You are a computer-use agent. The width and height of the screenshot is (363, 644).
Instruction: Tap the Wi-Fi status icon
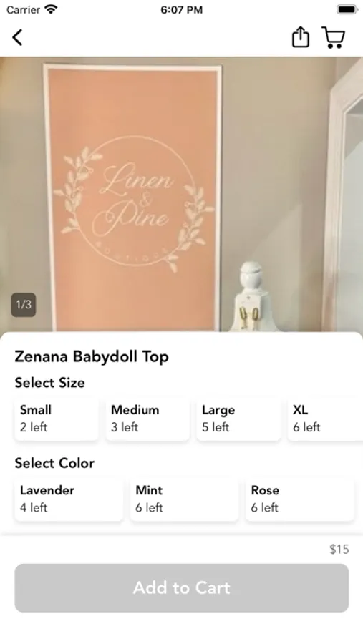point(52,9)
